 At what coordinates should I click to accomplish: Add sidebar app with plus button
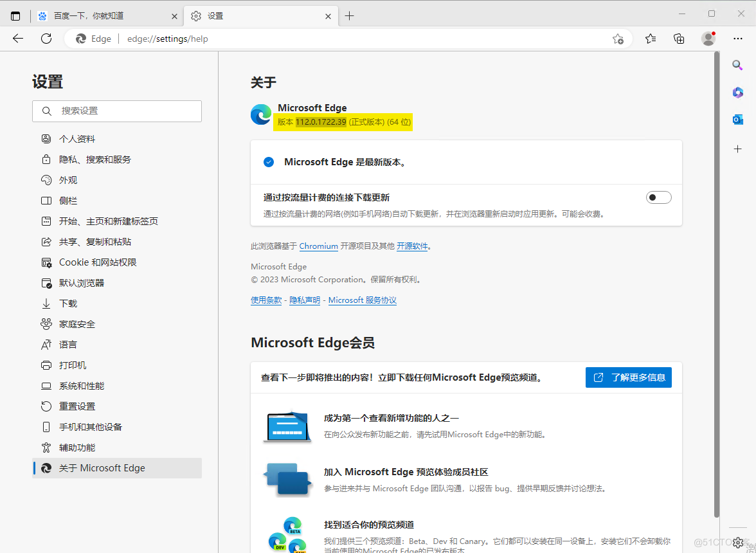point(737,149)
